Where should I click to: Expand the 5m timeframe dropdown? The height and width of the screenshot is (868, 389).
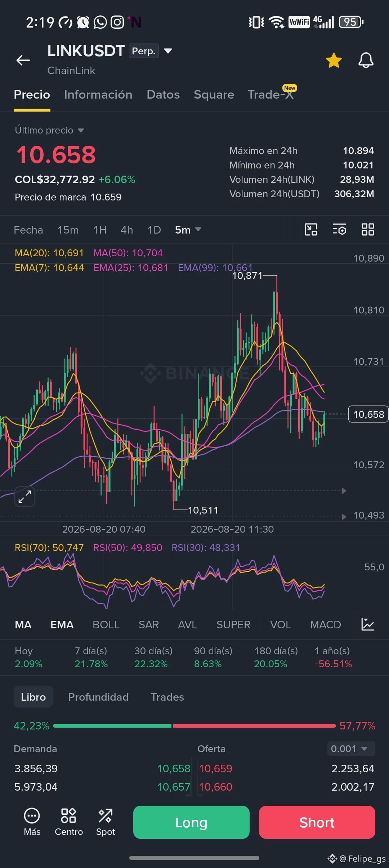click(x=188, y=230)
